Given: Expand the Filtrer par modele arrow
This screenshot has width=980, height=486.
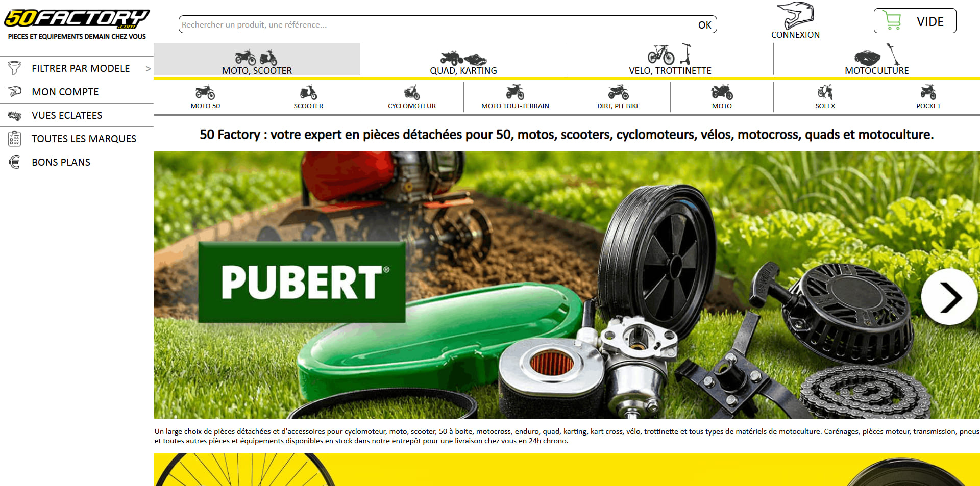Looking at the screenshot, I should tap(148, 68).
